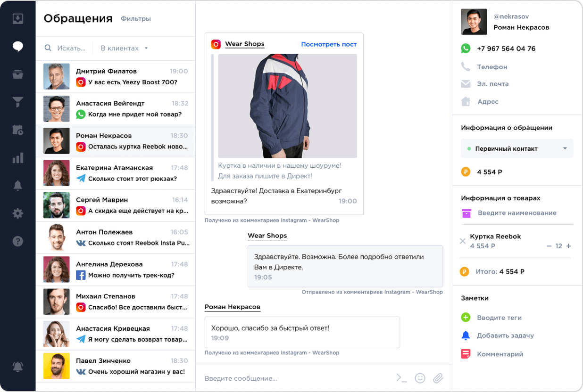
Task: Click Wear Shops link in post card
Action: point(244,44)
